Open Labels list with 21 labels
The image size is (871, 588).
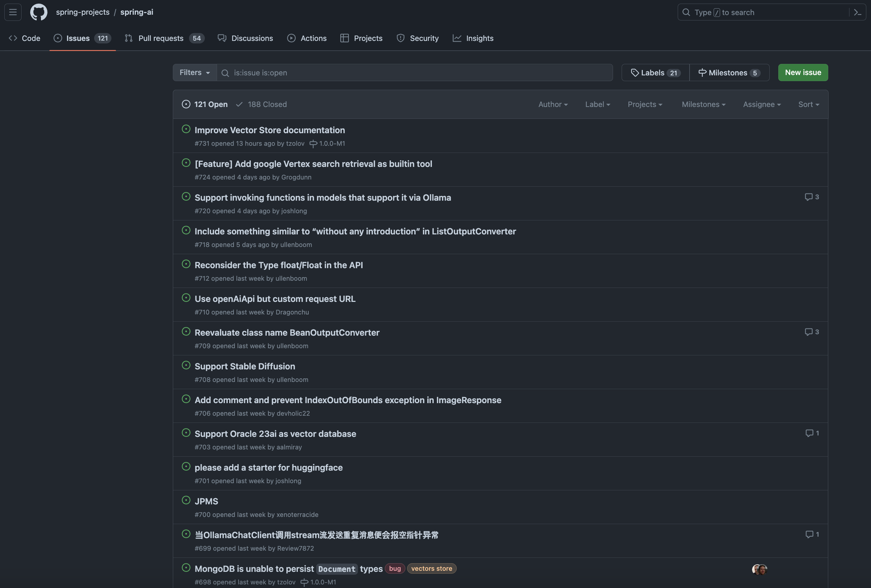tap(655, 73)
